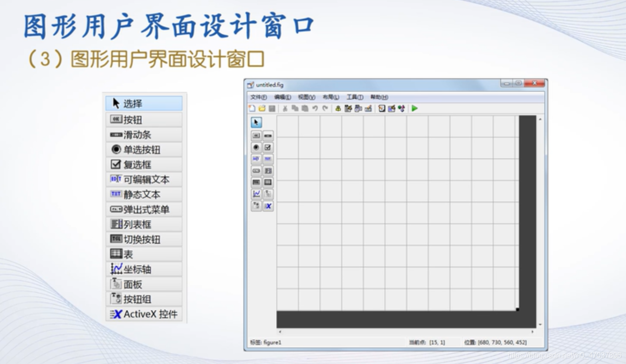The width and height of the screenshot is (626, 364).
Task: Pick the radio button icon in untitled.fig palette
Action: coord(256,147)
